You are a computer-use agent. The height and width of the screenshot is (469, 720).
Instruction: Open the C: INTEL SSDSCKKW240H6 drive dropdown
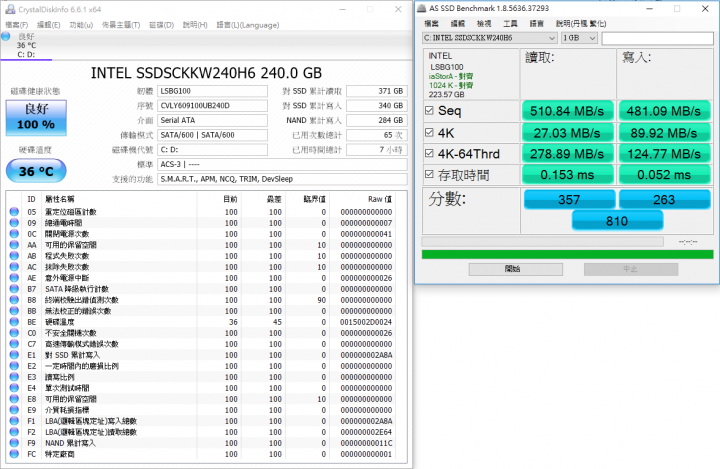click(489, 38)
